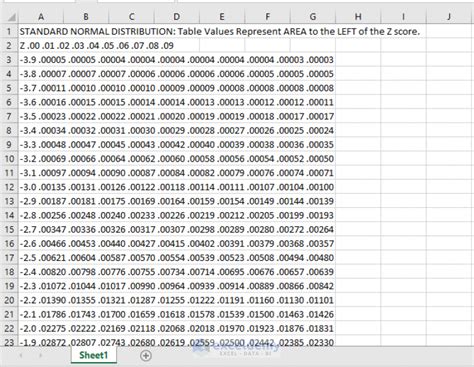The height and width of the screenshot is (367, 474).
Task: Select column E header
Action: coord(222,16)
